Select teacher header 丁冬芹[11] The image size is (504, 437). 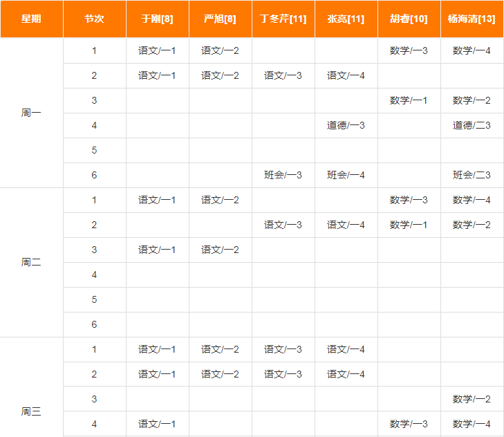pos(283,19)
